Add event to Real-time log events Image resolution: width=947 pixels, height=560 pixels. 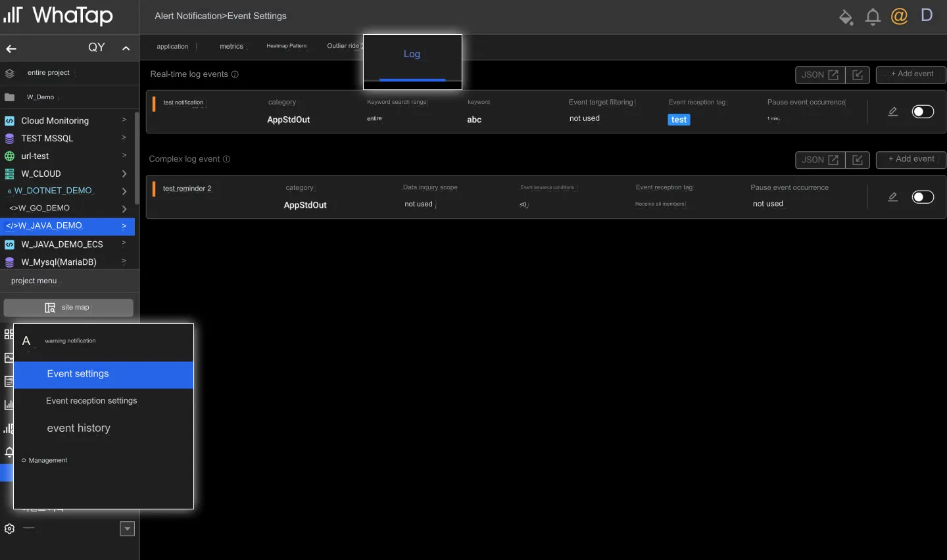[x=911, y=74]
